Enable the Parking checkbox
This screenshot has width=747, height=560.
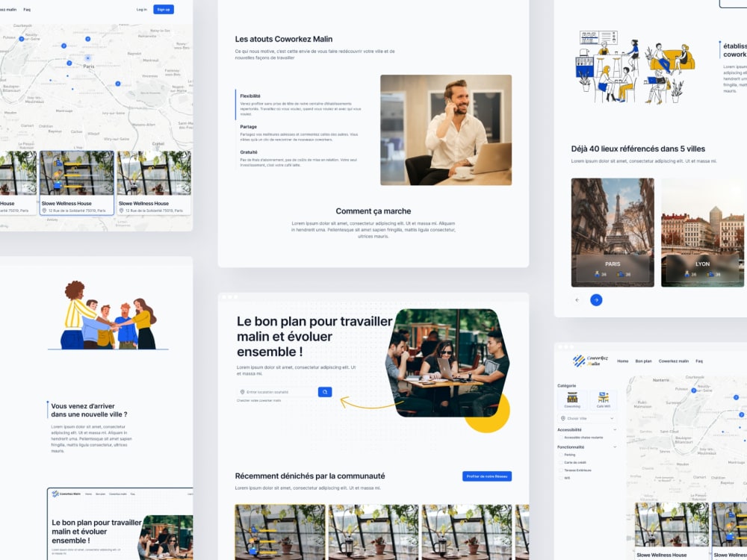(561, 455)
